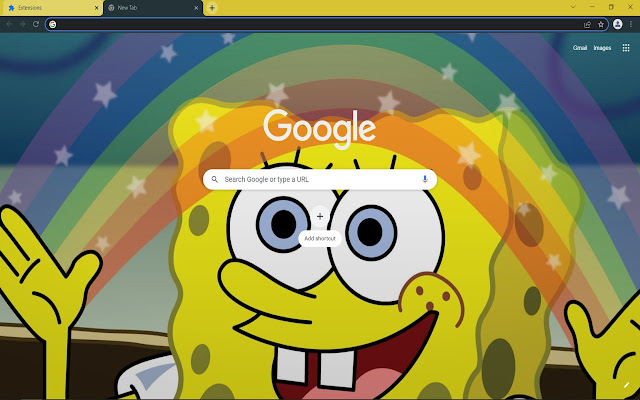The height and width of the screenshot is (400, 640).
Task: Select the New Tab browser tab
Action: pyautogui.click(x=153, y=8)
